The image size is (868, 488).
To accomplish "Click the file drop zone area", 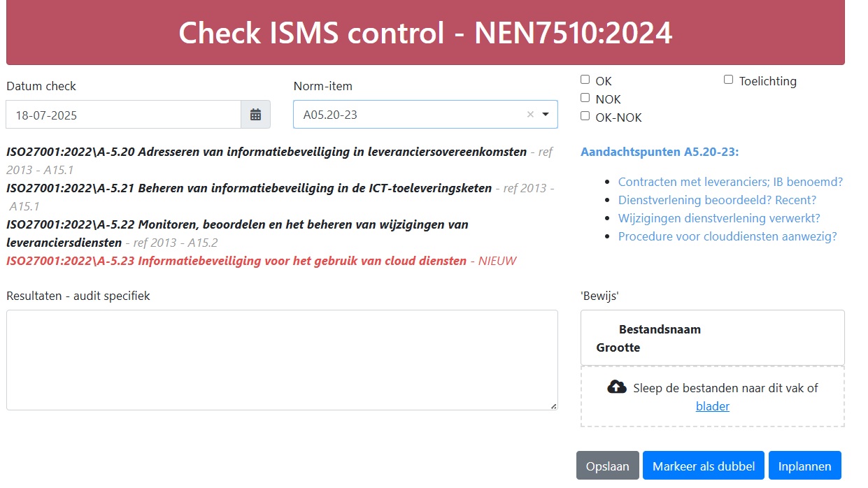I will pos(713,396).
